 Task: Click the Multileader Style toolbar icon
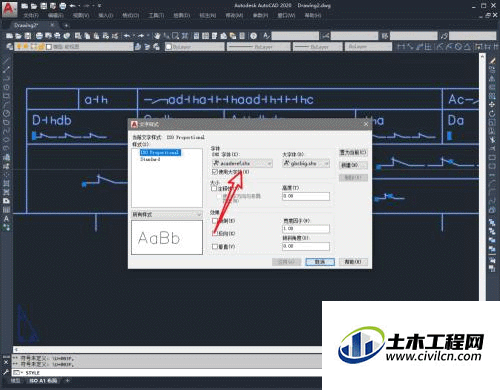pos(444,36)
